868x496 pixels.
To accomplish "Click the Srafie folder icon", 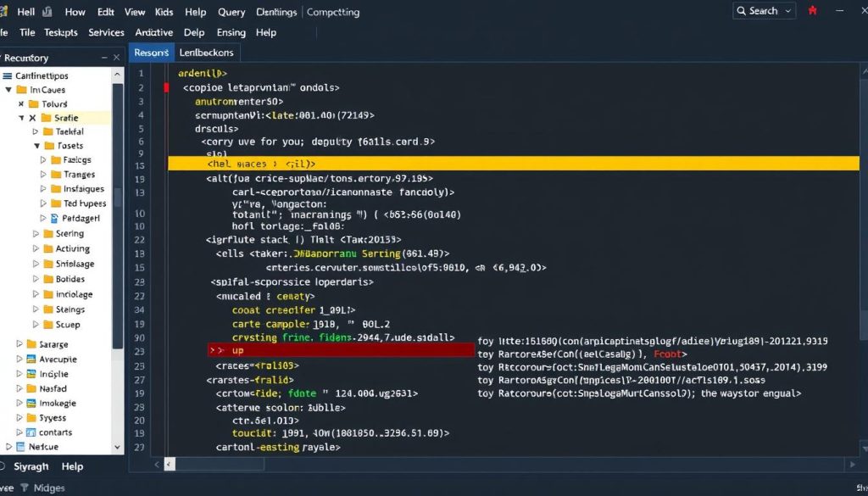I will (x=46, y=118).
